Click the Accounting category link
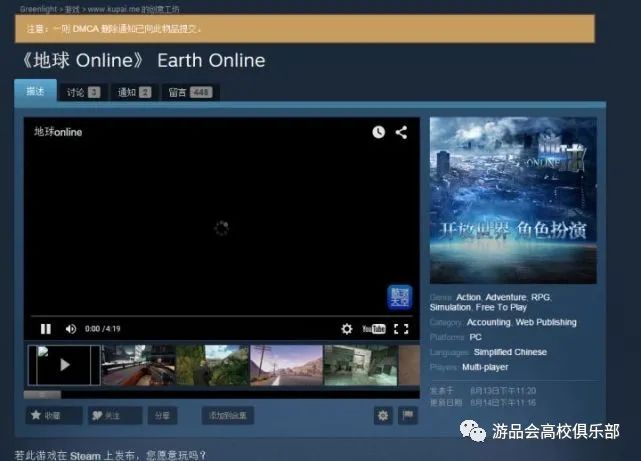The width and height of the screenshot is (641, 461). (489, 322)
